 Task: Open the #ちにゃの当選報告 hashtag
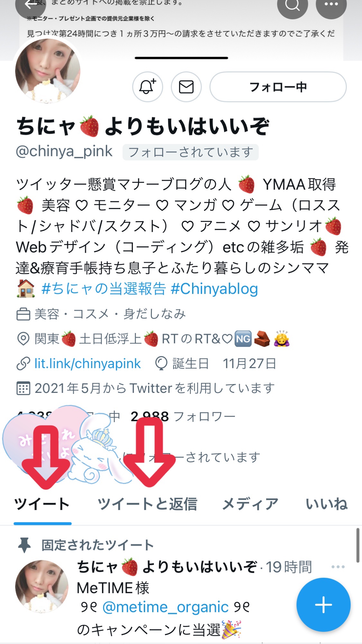[x=104, y=289]
